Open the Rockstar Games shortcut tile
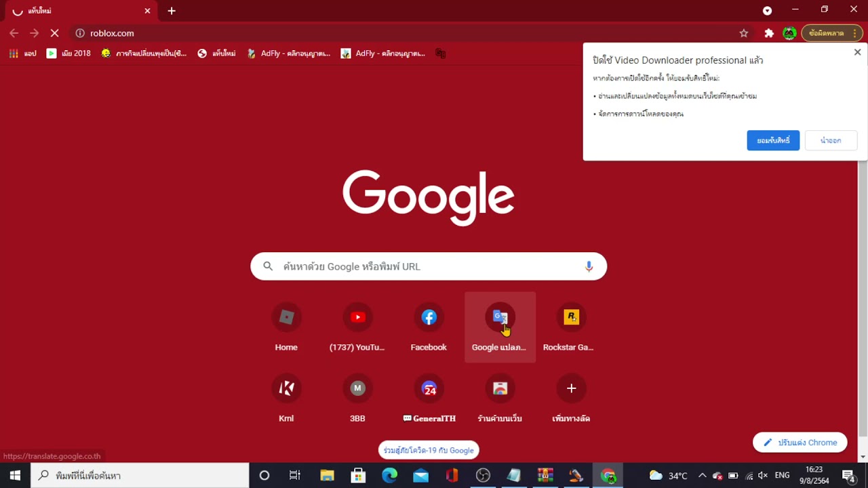The height and width of the screenshot is (488, 868). point(571,327)
